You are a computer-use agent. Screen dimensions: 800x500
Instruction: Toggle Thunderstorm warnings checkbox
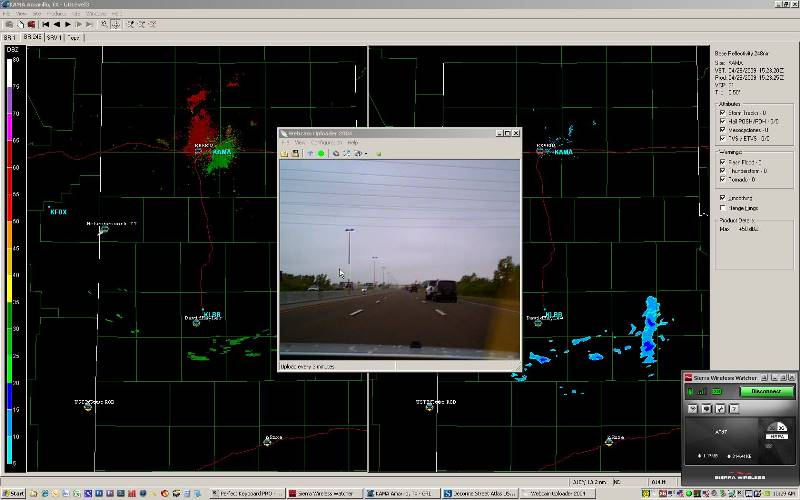tap(722, 170)
